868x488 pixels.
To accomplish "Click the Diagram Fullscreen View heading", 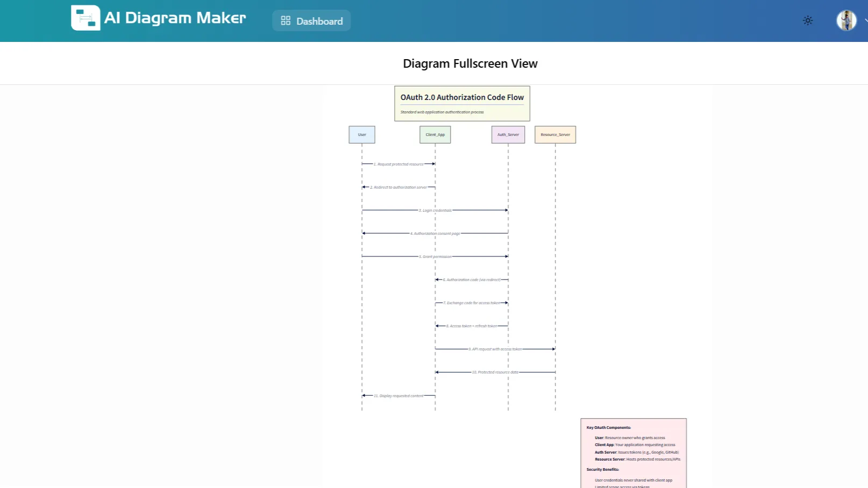I will [470, 63].
